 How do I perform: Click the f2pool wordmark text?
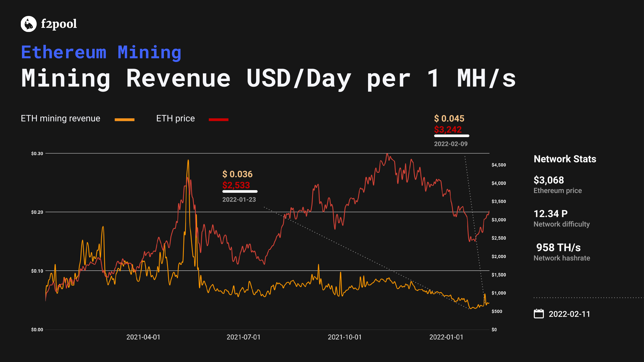pyautogui.click(x=59, y=24)
